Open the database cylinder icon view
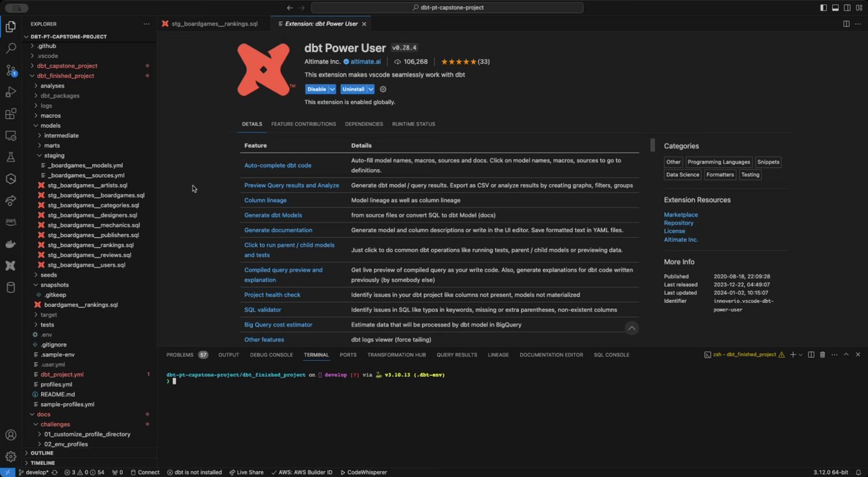The height and width of the screenshot is (477, 868). [11, 288]
